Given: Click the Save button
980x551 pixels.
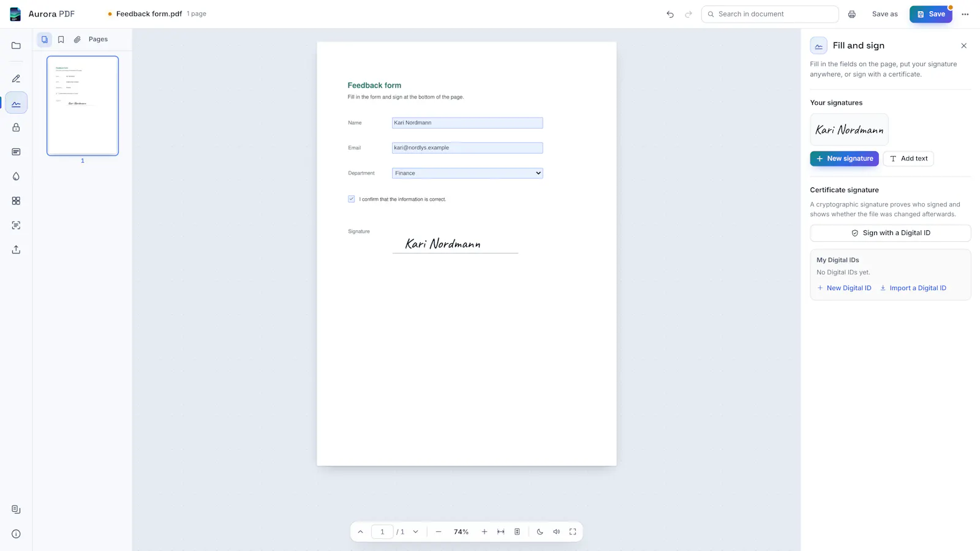Looking at the screenshot, I should pyautogui.click(x=931, y=14).
